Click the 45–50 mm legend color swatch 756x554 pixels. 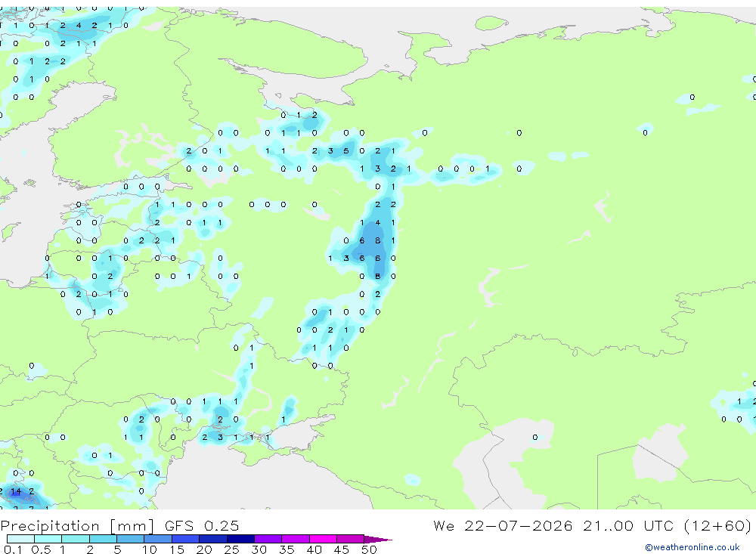[x=350, y=539]
